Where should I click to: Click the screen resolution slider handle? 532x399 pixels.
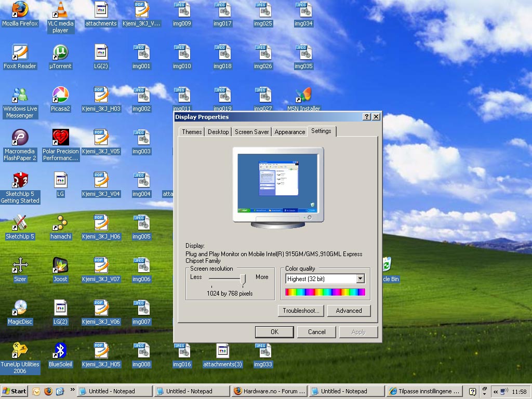[x=243, y=280]
